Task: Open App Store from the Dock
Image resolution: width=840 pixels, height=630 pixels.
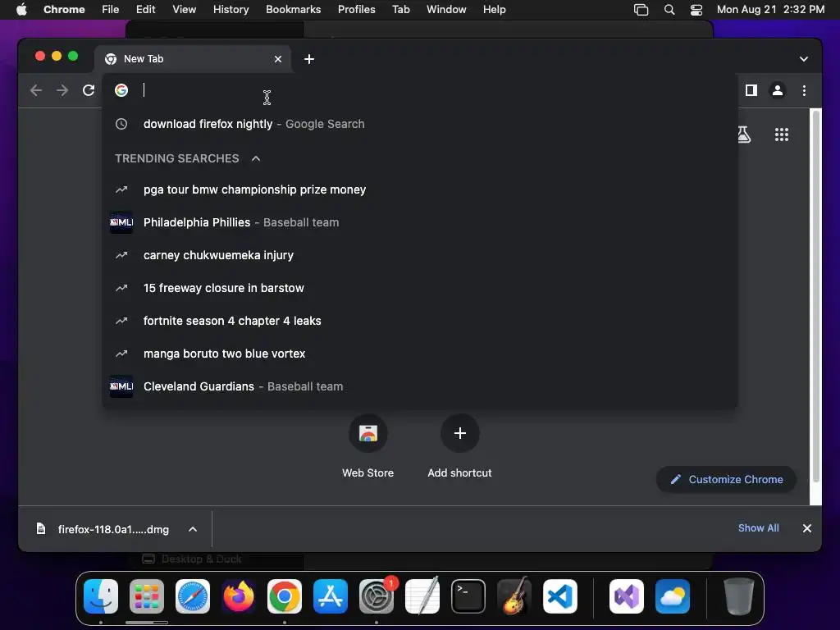Action: tap(331, 596)
